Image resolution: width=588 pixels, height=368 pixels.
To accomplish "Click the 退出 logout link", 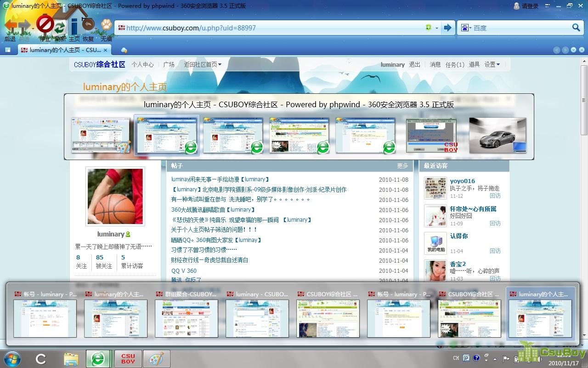I will [415, 64].
